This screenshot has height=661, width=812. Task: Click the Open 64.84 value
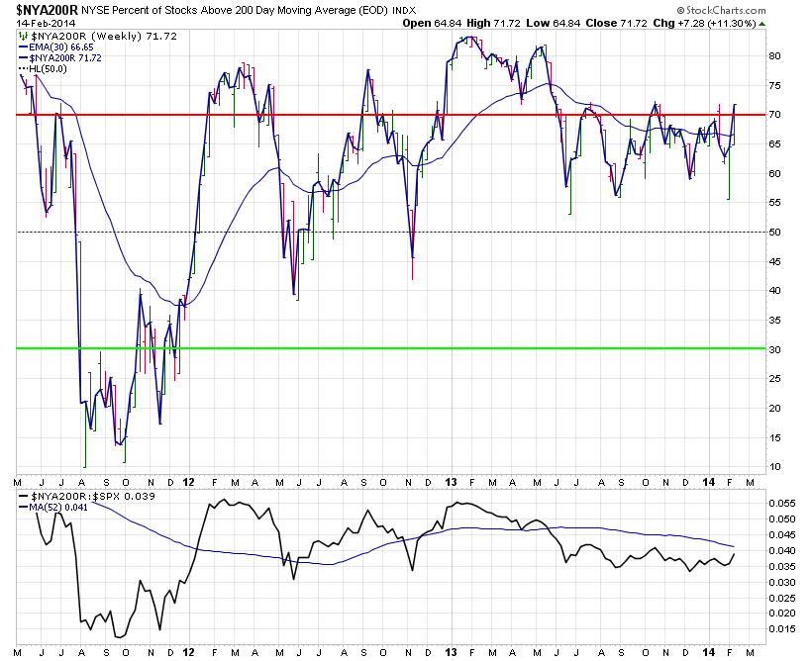coord(432,24)
